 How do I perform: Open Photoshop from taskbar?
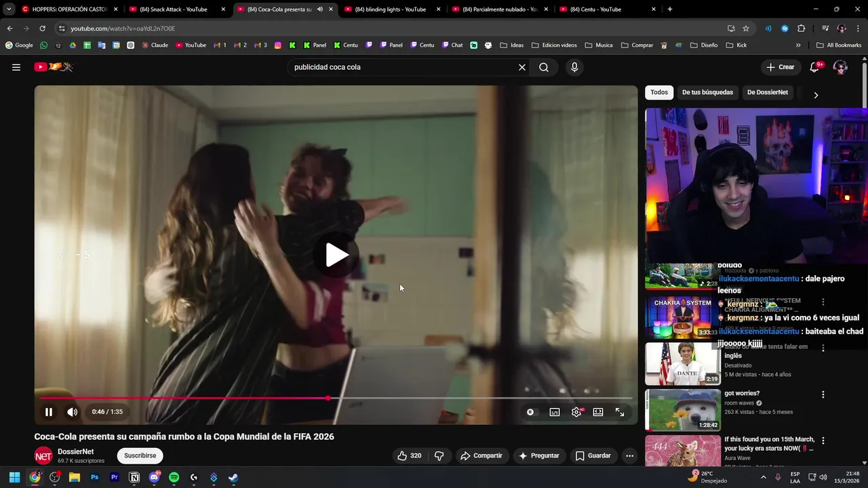[x=94, y=477]
